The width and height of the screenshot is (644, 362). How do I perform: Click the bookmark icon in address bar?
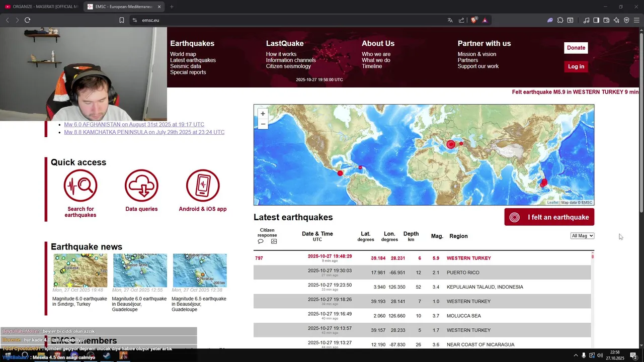coord(122,20)
